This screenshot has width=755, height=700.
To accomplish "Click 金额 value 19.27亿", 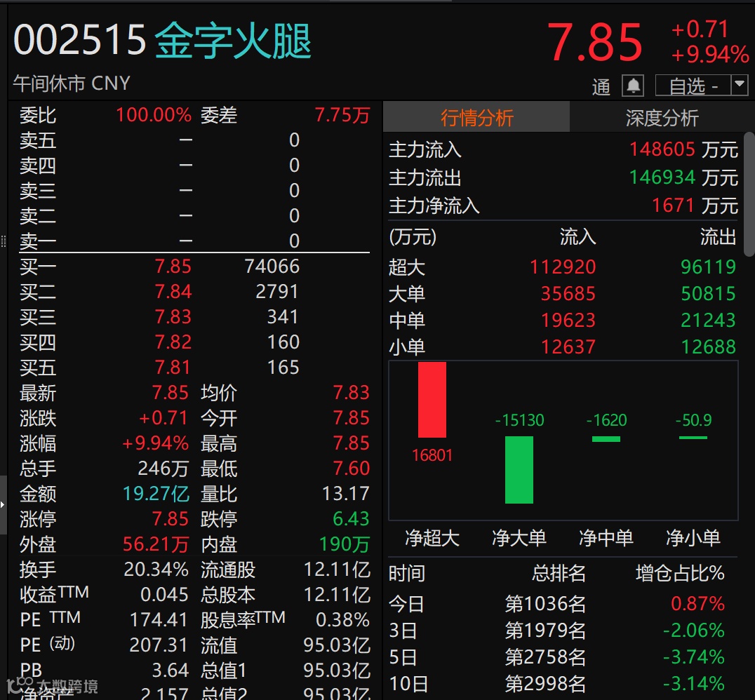I will click(156, 494).
